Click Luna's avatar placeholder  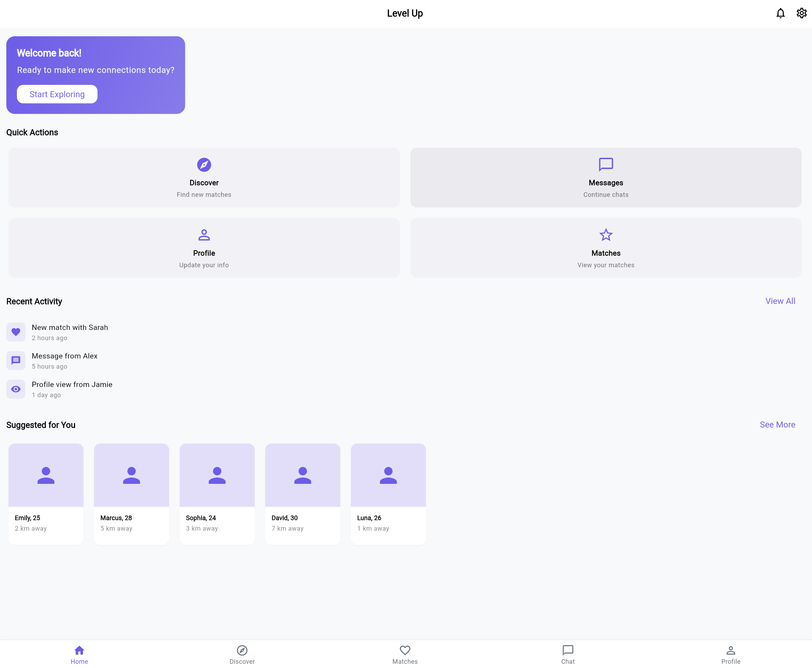388,475
